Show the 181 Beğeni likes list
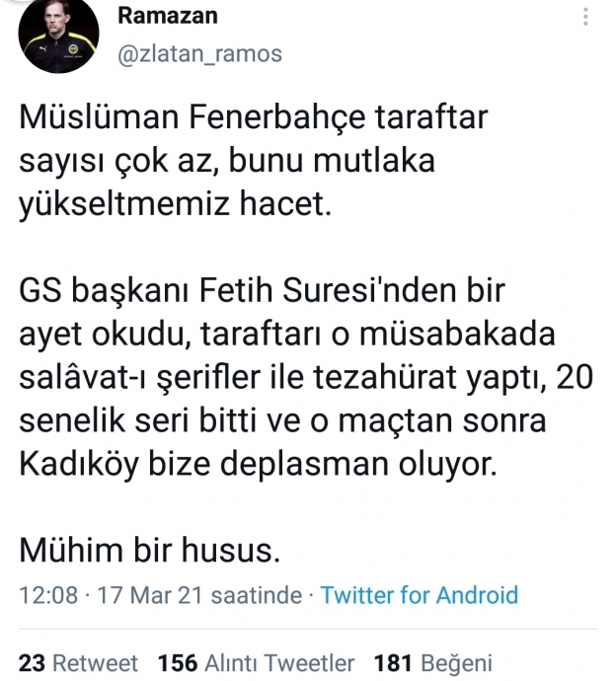Viewport: 616px width, 681px height. pos(433,662)
